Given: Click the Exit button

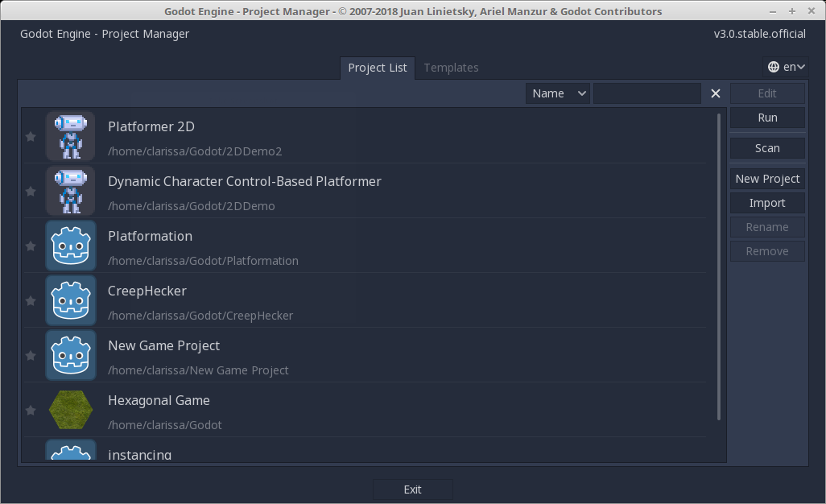Looking at the screenshot, I should pyautogui.click(x=412, y=490).
